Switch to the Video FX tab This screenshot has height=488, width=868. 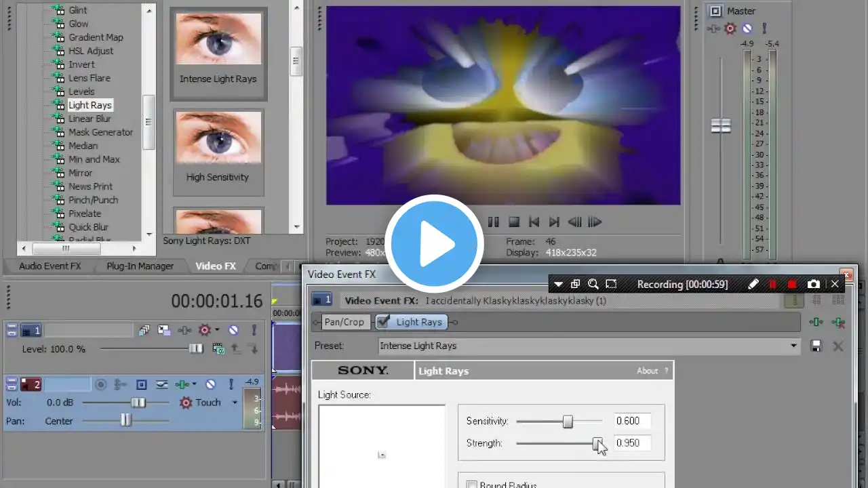pyautogui.click(x=215, y=266)
